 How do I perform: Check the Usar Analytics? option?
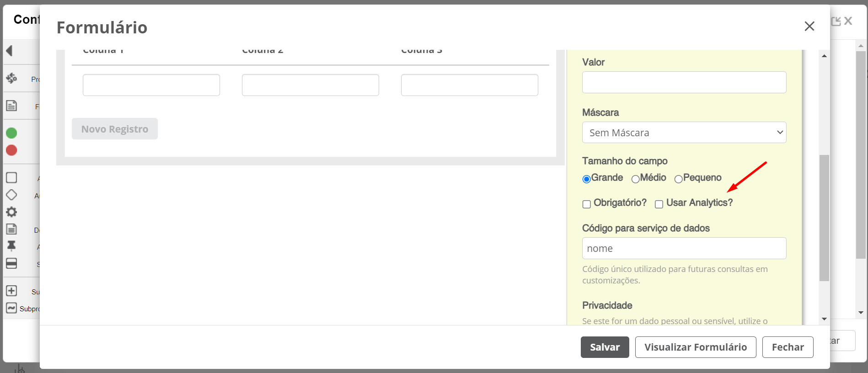pyautogui.click(x=659, y=204)
